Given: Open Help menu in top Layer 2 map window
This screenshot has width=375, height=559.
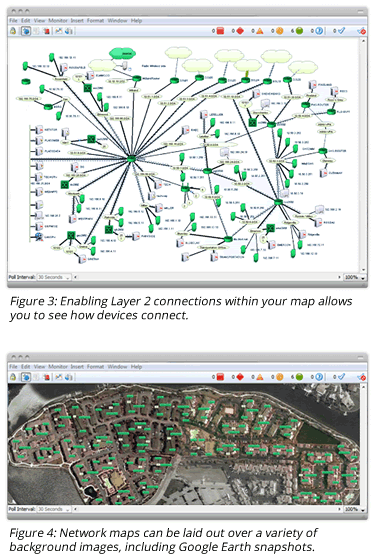Looking at the screenshot, I should click(x=136, y=21).
